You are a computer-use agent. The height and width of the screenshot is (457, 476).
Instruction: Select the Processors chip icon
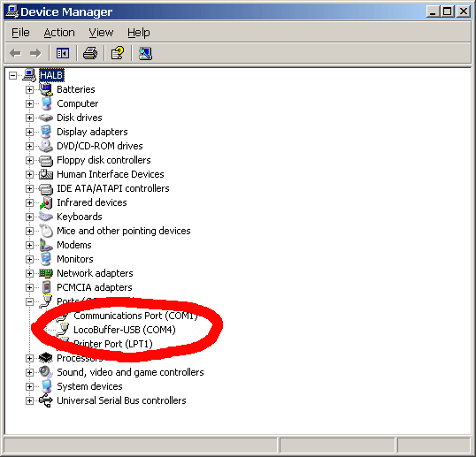pos(46,358)
